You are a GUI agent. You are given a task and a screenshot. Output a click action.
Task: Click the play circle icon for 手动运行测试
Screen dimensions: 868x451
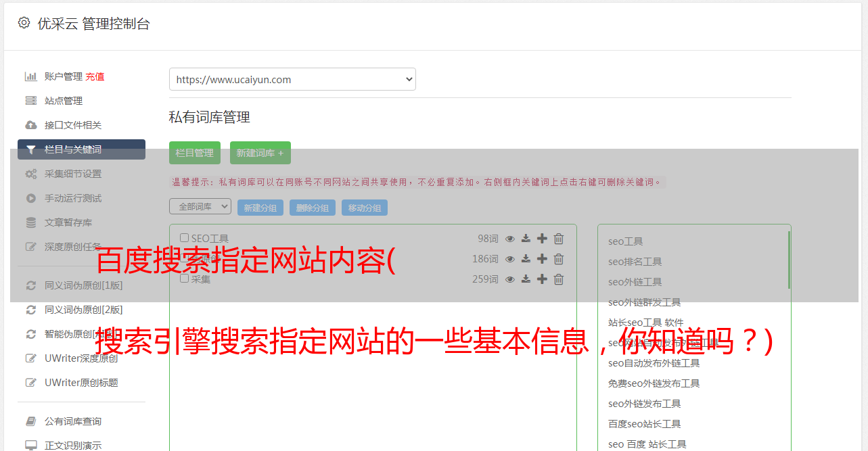pyautogui.click(x=30, y=198)
